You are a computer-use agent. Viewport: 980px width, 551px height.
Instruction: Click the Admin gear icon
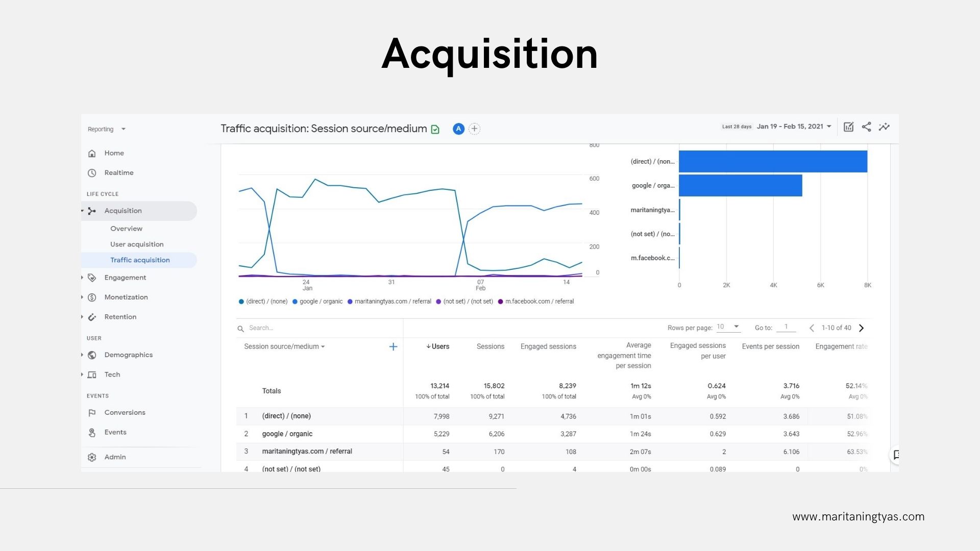pyautogui.click(x=92, y=458)
